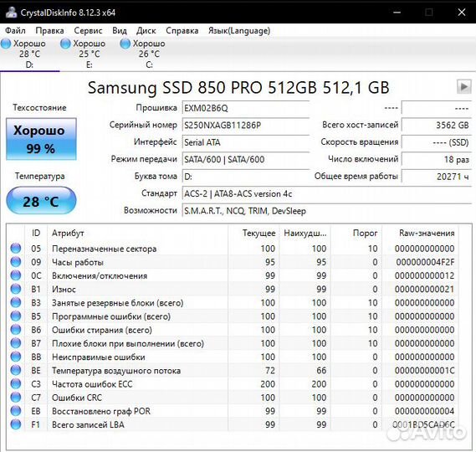The width and height of the screenshot is (476, 452).
Task: Click the status orb for attribute F1
Action: [x=16, y=424]
